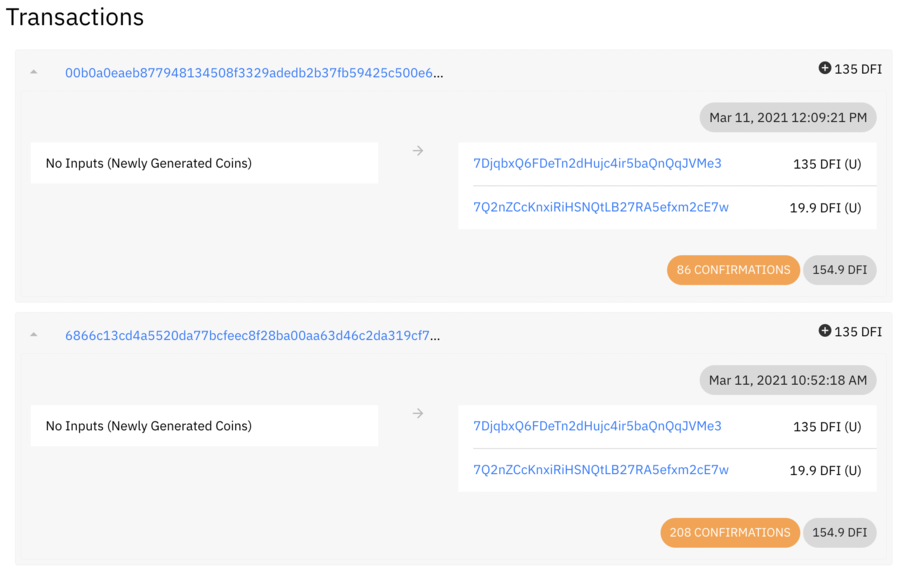This screenshot has height=571, width=900.
Task: Click the plus icon on the 12:09:21 PM transaction
Action: pos(825,69)
